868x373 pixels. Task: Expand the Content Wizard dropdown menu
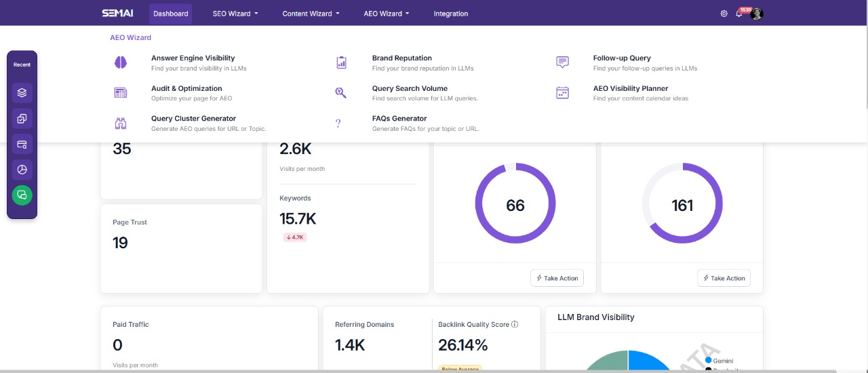[x=311, y=14]
